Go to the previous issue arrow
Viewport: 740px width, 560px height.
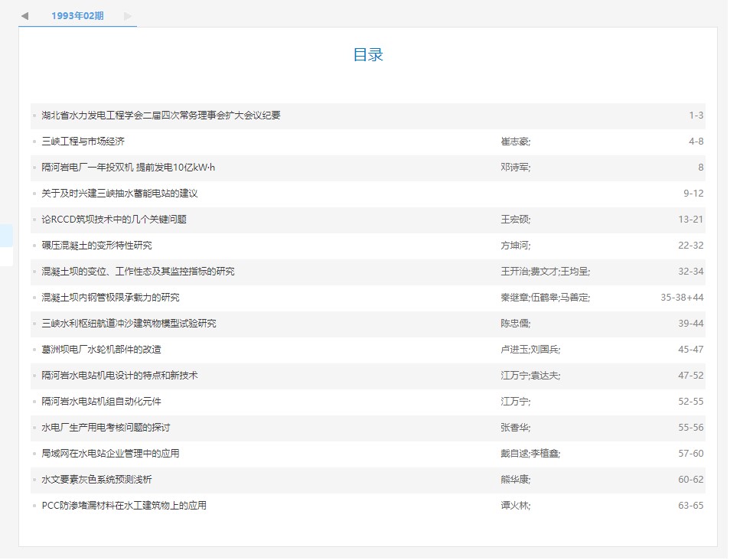(25, 16)
